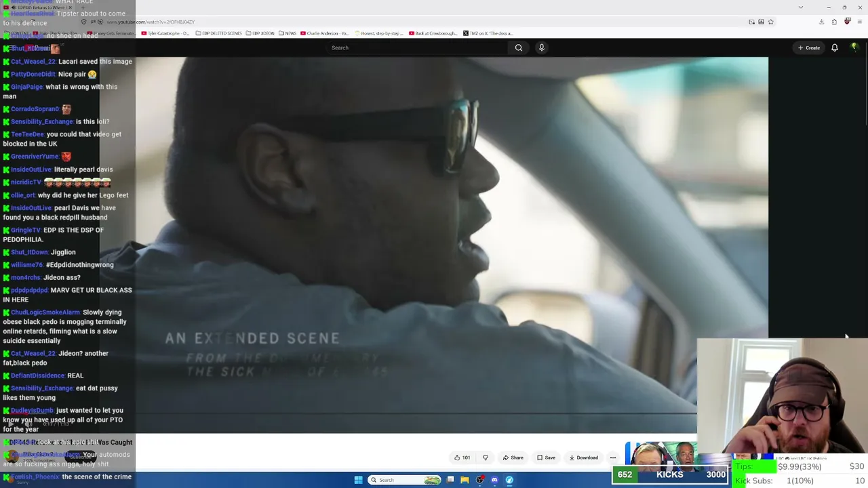Activate voice search microphone on YouTube
This screenshot has width=868, height=488.
[541, 47]
